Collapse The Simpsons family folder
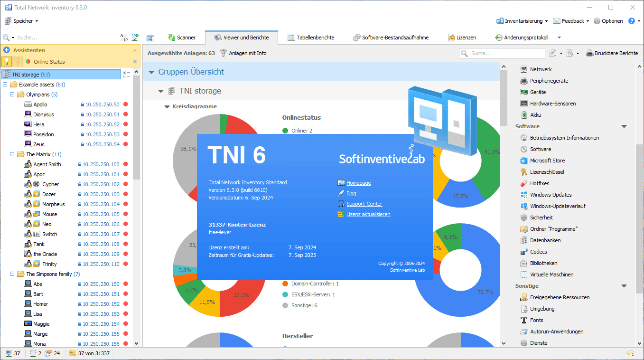 tap(12, 274)
